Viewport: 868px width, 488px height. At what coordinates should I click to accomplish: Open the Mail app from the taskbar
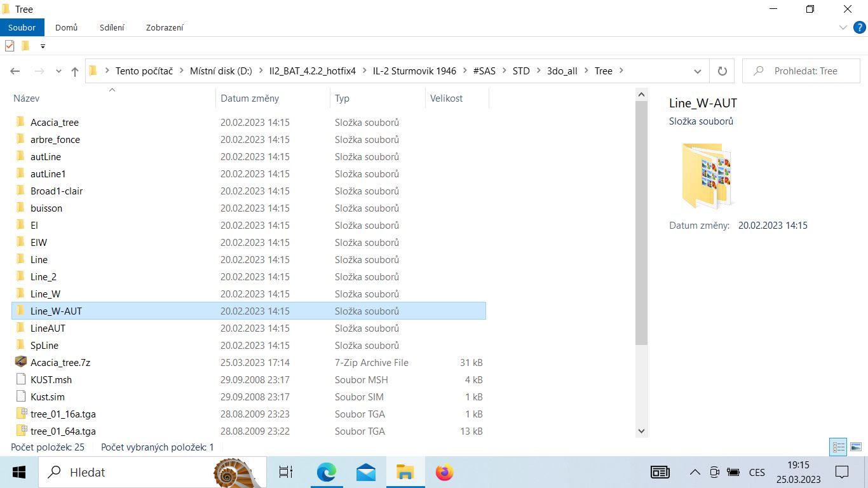pyautogui.click(x=365, y=472)
